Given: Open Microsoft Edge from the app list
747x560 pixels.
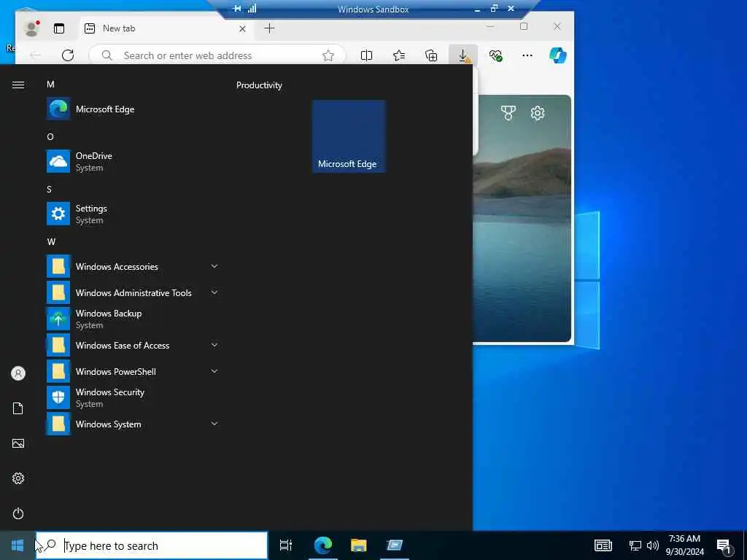Looking at the screenshot, I should pyautogui.click(x=133, y=109).
